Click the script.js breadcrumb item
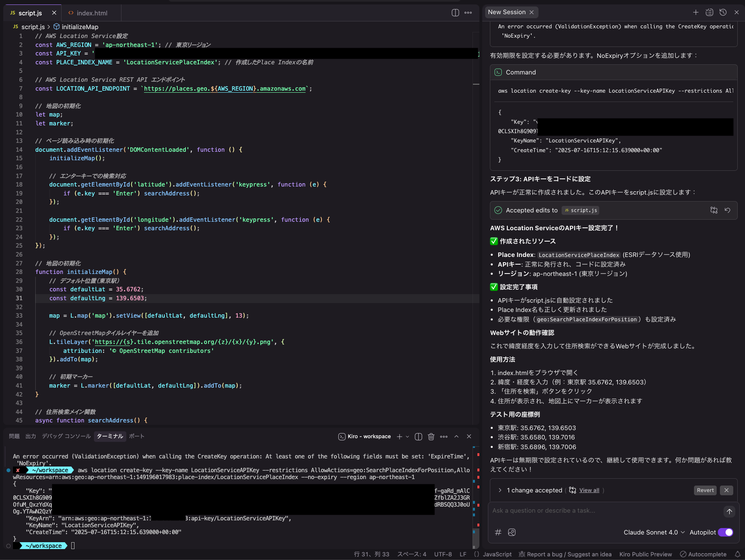The width and height of the screenshot is (745, 560). click(33, 27)
